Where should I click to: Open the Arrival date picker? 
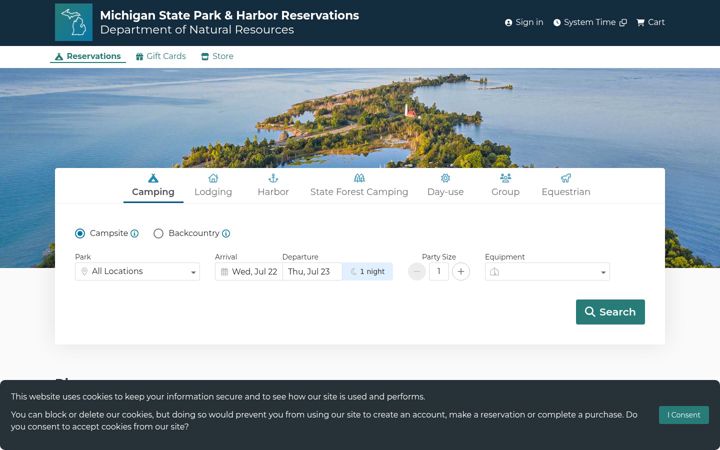(249, 271)
